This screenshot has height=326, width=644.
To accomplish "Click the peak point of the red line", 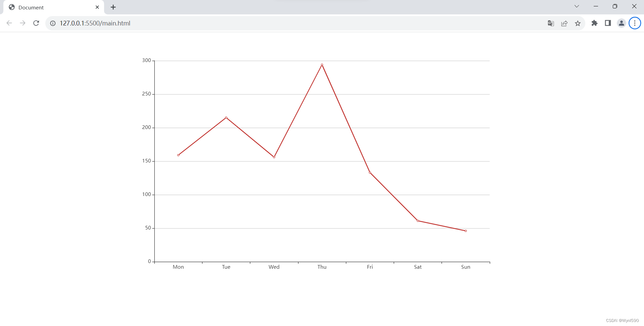I will (322, 64).
